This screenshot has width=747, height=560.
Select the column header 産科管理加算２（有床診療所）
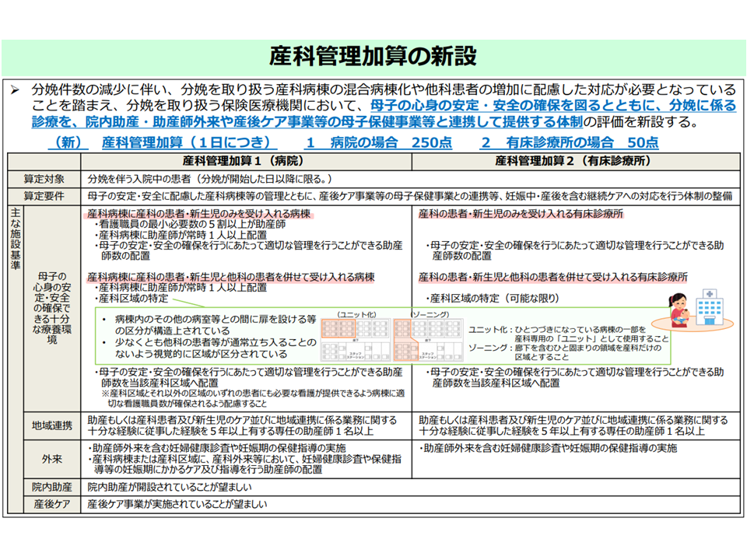click(573, 161)
